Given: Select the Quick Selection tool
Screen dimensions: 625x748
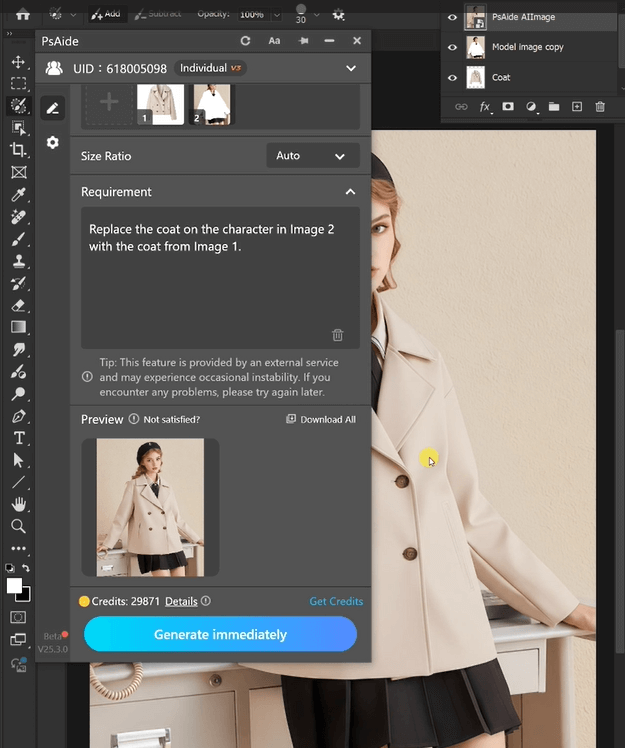Looking at the screenshot, I should click(x=18, y=105).
